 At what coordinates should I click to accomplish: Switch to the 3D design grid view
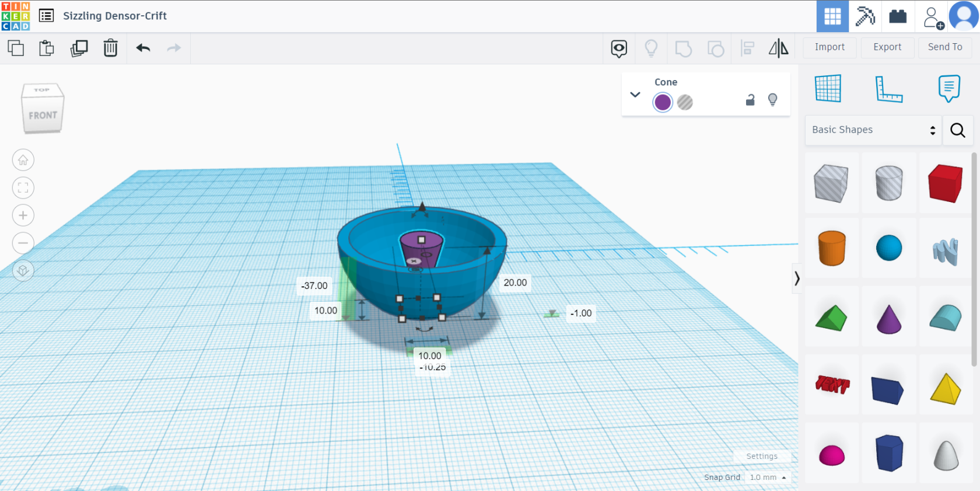pyautogui.click(x=832, y=16)
